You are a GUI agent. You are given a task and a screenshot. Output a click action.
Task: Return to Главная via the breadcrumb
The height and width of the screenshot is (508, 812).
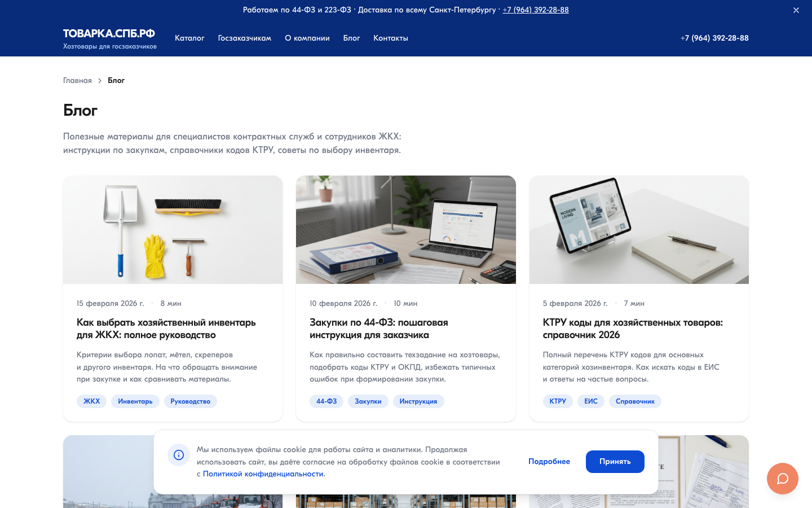(77, 81)
